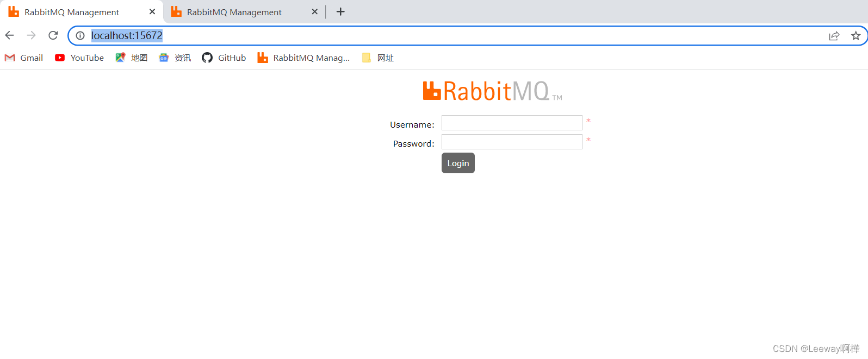This screenshot has height=359, width=868.
Task: Select the first RabbitMQ Management tab
Action: tap(82, 12)
